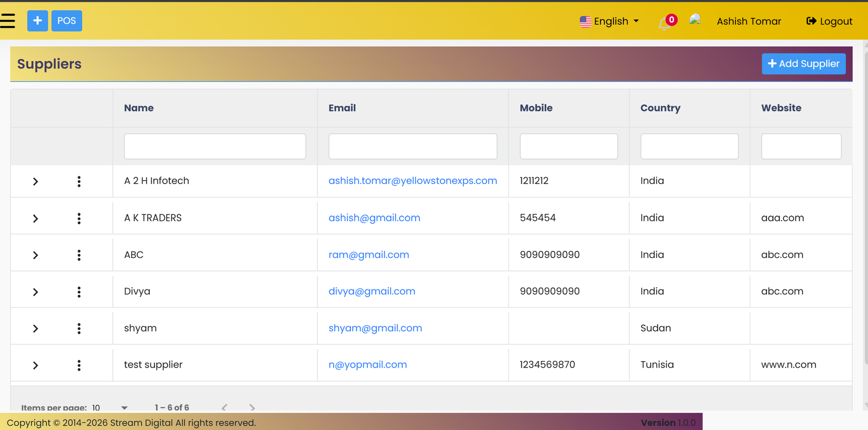Screen dimensions: 868x430
Task: Click email n@yopmail.com
Action: (368, 365)
